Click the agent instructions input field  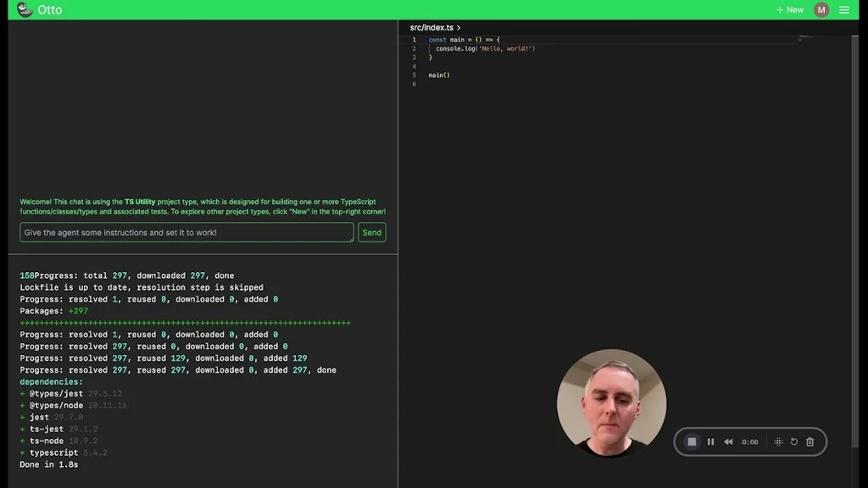tap(185, 232)
